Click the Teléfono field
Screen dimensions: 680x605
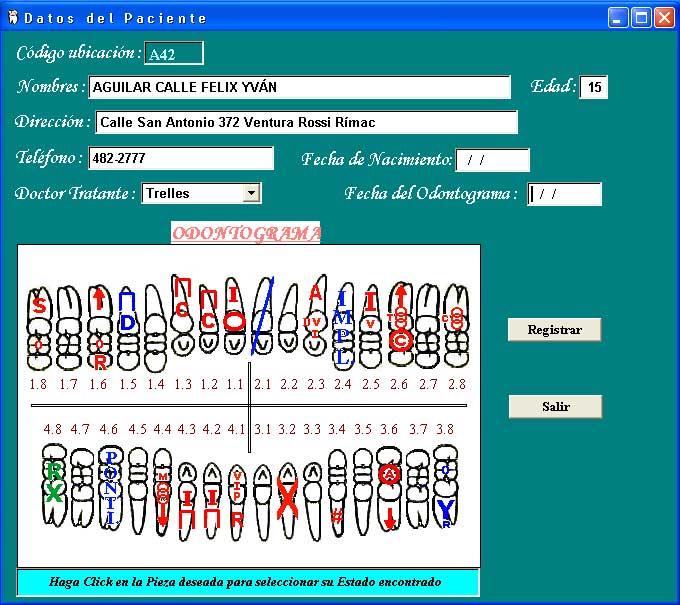[180, 158]
